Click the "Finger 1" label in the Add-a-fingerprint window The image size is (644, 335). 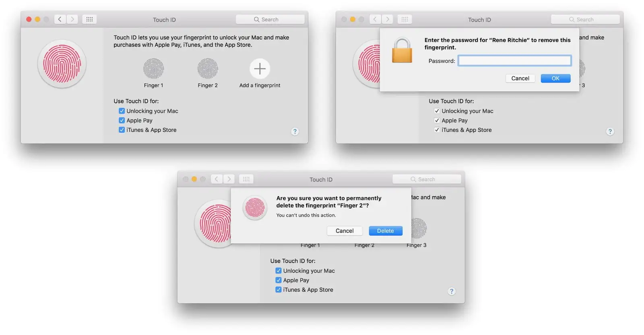click(153, 85)
